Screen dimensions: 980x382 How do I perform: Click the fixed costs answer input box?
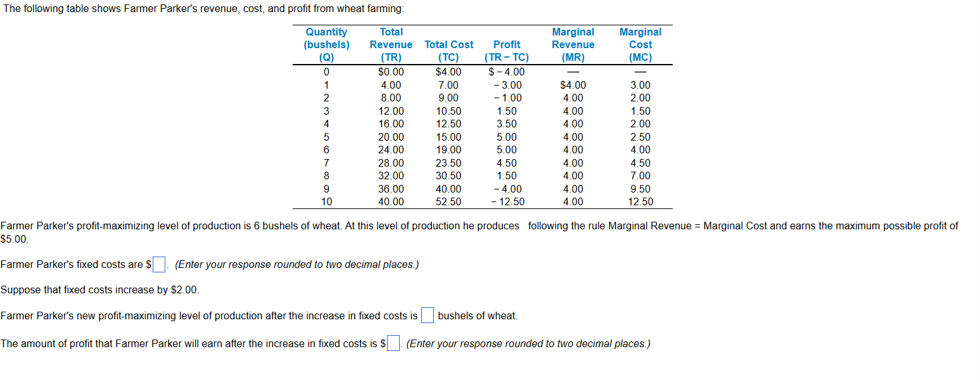click(x=158, y=264)
